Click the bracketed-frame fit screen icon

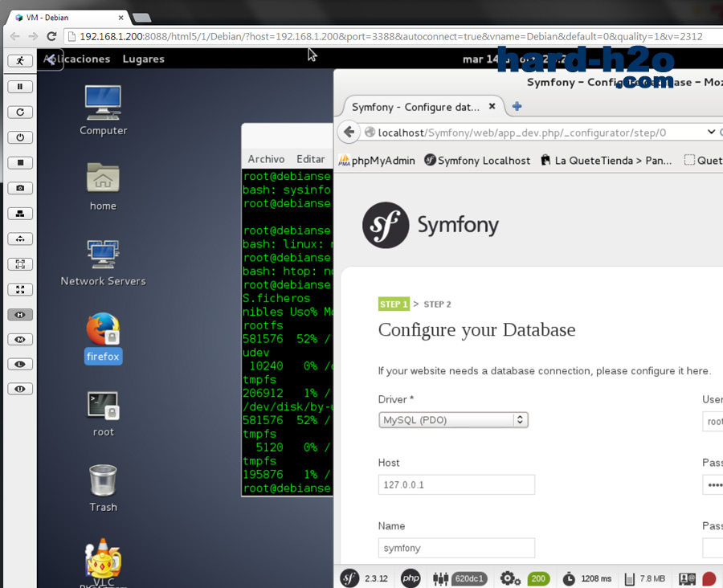pyautogui.click(x=20, y=264)
